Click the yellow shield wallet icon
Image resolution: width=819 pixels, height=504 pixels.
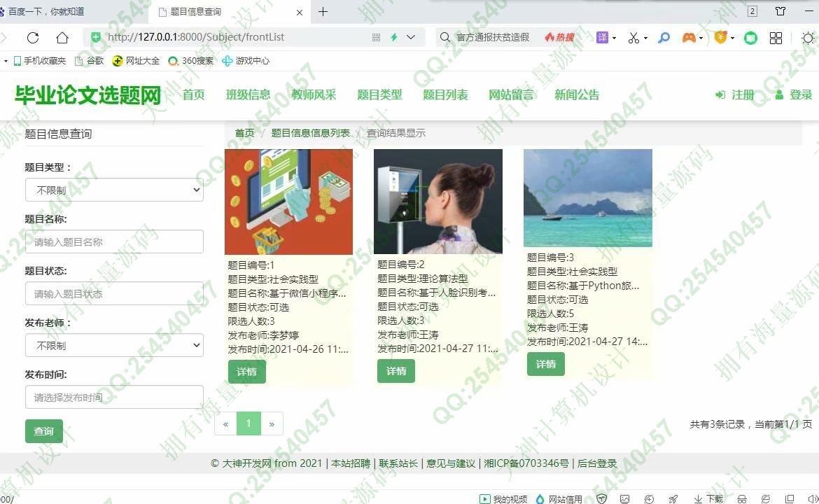720,37
